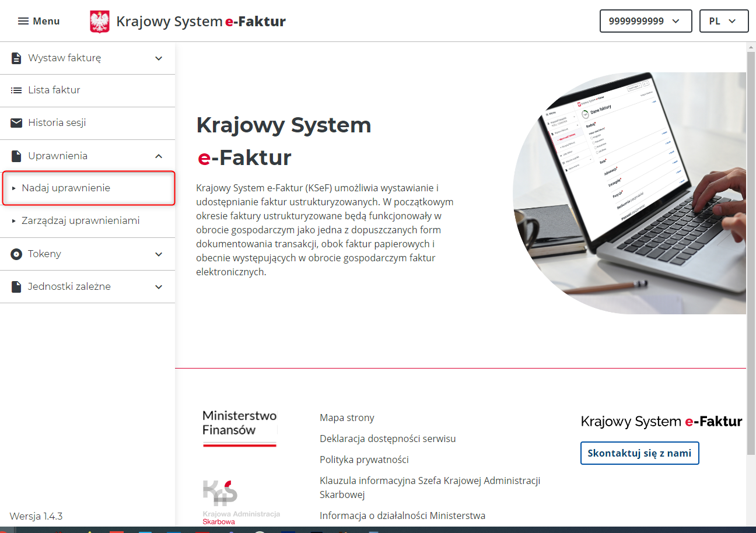Expand the Wystaw fakturę chevron

[159, 58]
